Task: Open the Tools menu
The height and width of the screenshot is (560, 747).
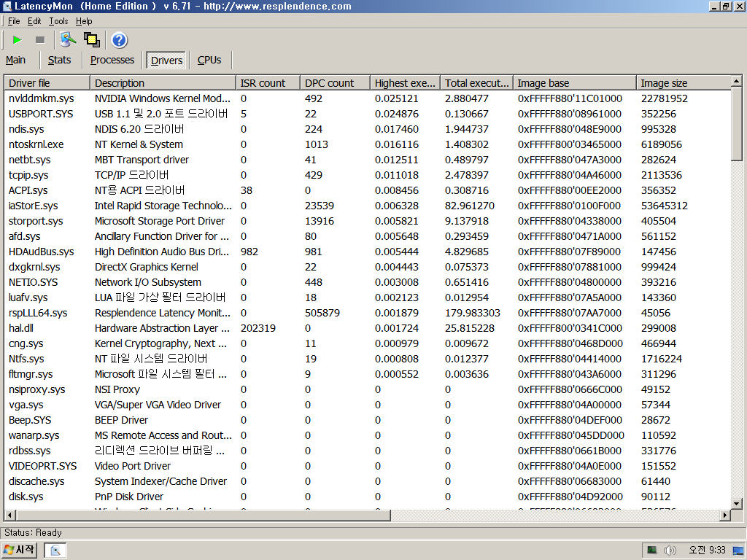Action: click(x=58, y=21)
